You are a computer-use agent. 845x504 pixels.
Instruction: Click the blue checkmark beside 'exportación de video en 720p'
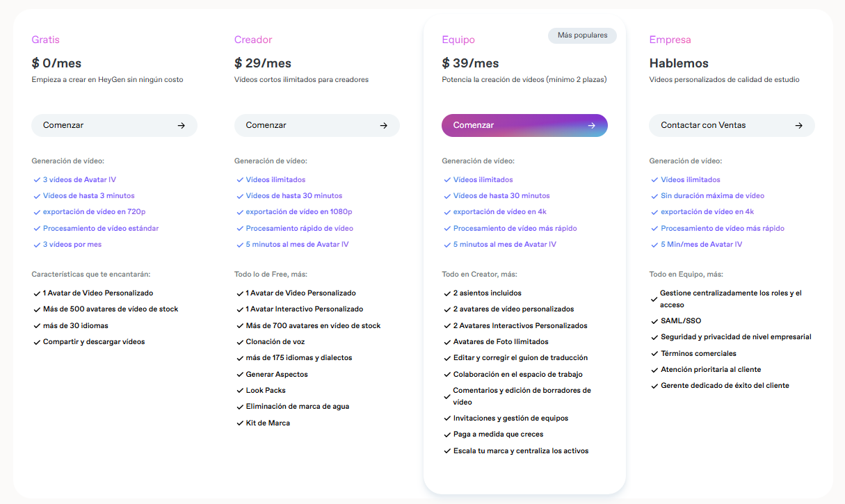[37, 212]
